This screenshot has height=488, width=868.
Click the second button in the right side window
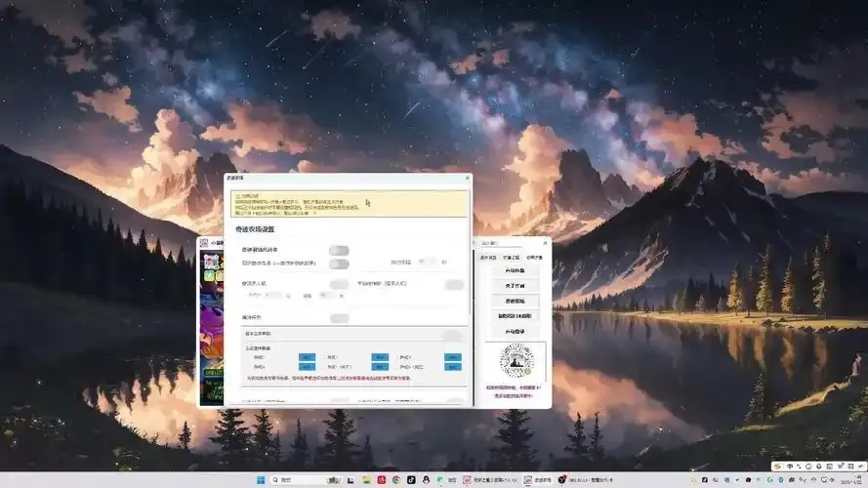coord(515,286)
